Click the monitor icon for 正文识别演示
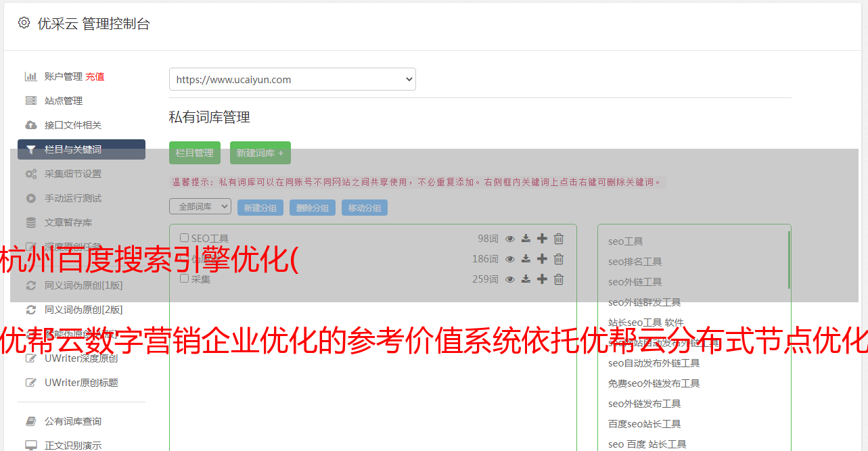This screenshot has width=868, height=451. click(x=31, y=446)
